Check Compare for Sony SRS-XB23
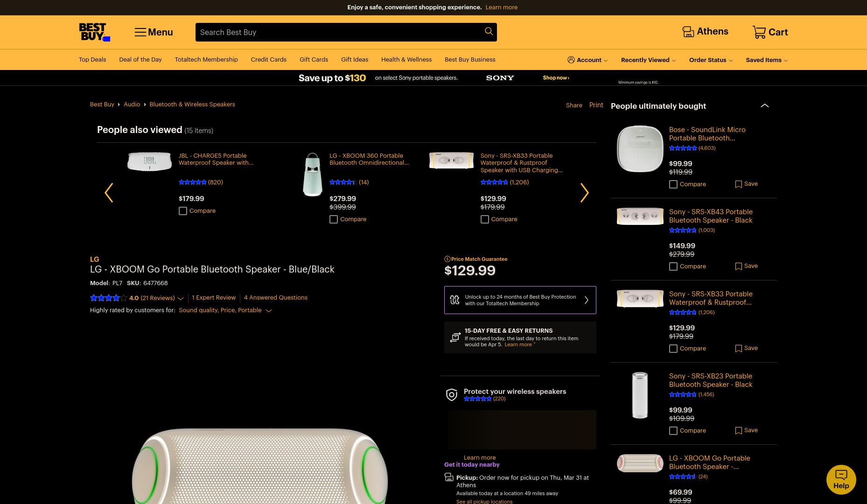 click(x=673, y=431)
